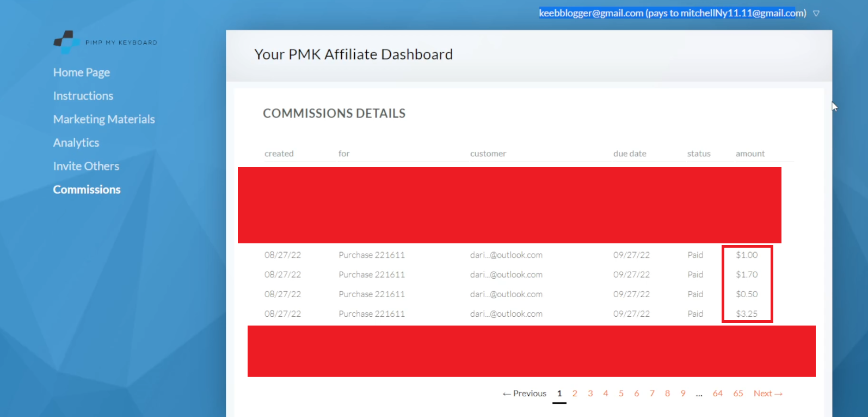Viewport: 868px width, 417px height.
Task: Click created date 08/27/22 in the $1.70 row
Action: (282, 274)
